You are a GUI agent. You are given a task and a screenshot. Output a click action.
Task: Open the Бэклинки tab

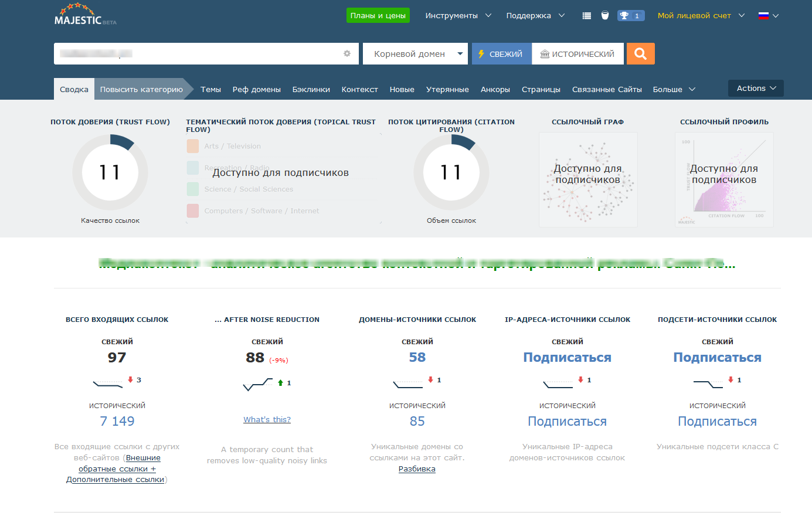pyautogui.click(x=311, y=89)
